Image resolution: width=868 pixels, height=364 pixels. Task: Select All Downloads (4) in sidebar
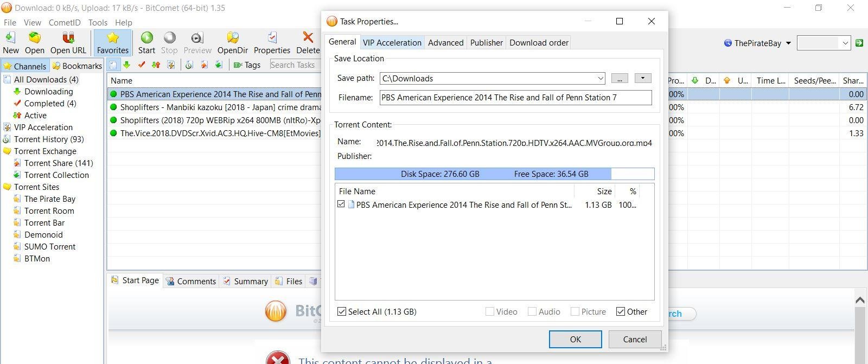point(46,80)
